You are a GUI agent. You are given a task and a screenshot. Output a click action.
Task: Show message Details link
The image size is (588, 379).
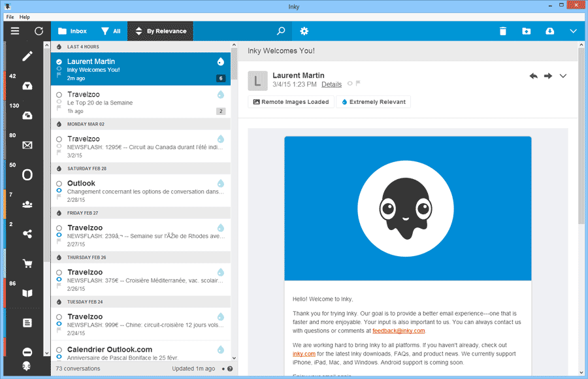[x=331, y=84]
